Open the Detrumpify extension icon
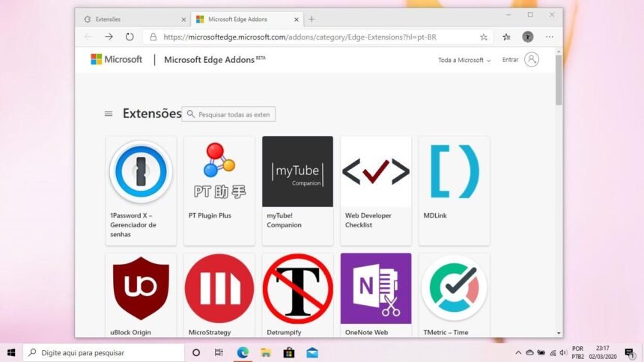644x362 pixels. (297, 289)
